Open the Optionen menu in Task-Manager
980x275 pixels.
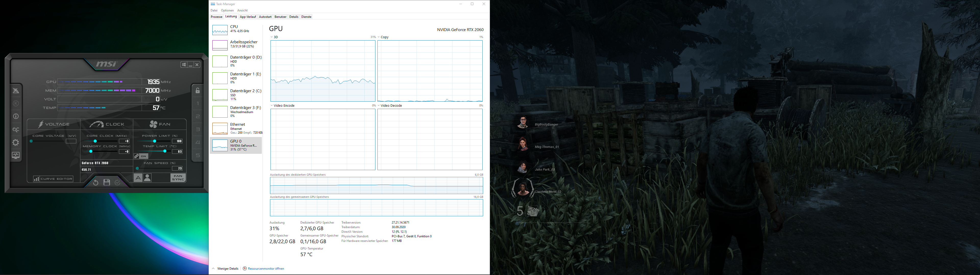tap(227, 10)
